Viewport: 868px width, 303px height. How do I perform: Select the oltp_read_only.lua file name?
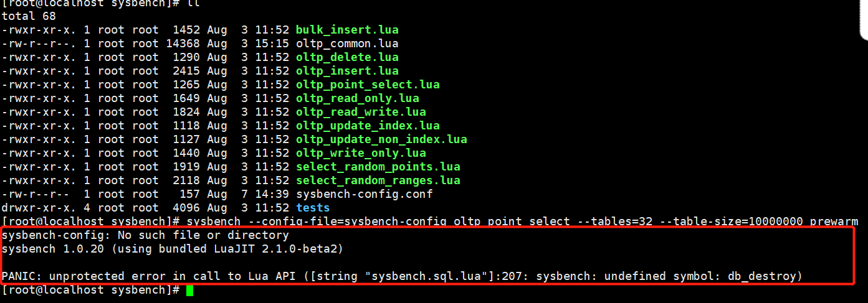click(357, 98)
